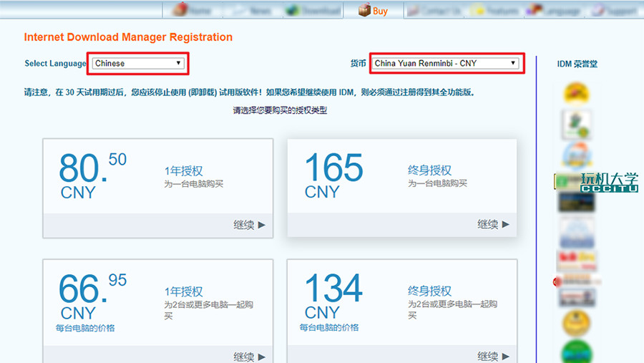The image size is (644, 363).
Task: Click the topmost gold badge under IDM 荣誉堂
Action: point(576,92)
